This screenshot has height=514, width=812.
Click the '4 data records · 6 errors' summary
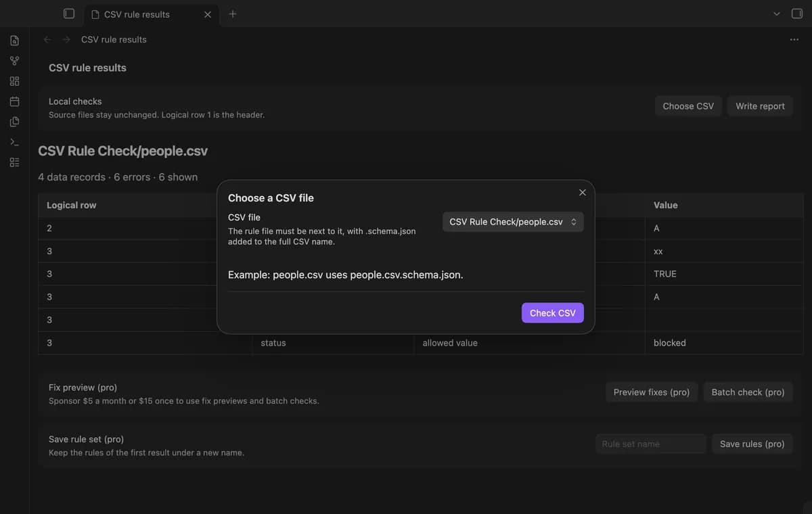click(118, 177)
